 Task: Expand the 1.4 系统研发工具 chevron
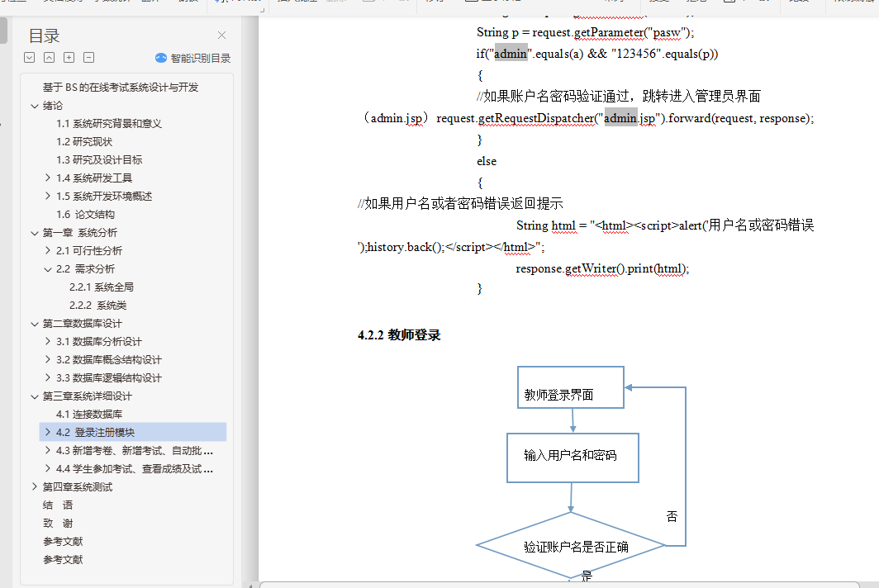(x=48, y=178)
